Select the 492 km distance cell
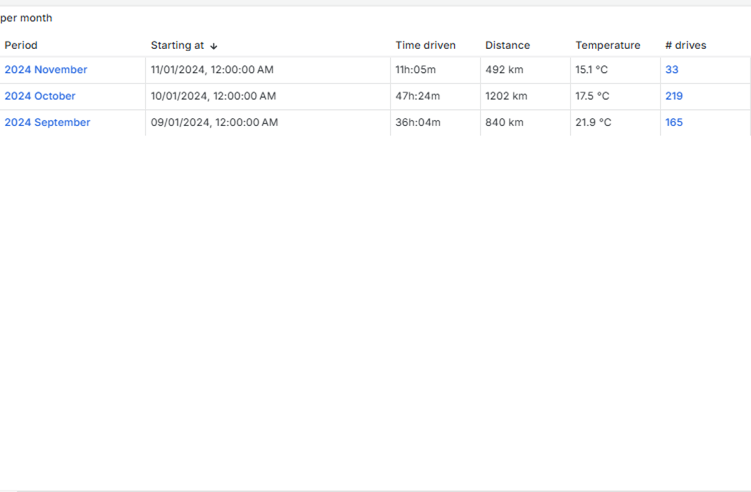Viewport: 751px width, 492px height. 525,70
